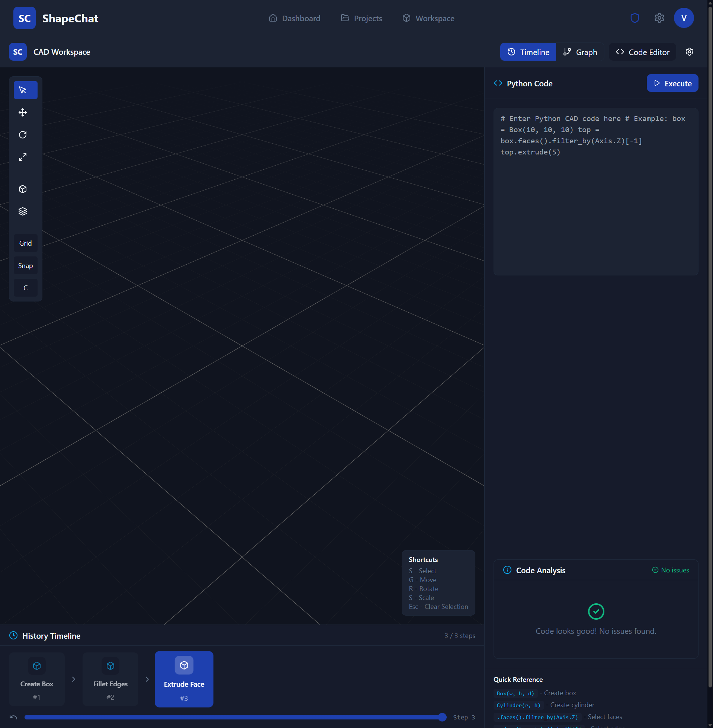Click the undo arrow below the timeline
The image size is (713, 728).
click(x=13, y=716)
